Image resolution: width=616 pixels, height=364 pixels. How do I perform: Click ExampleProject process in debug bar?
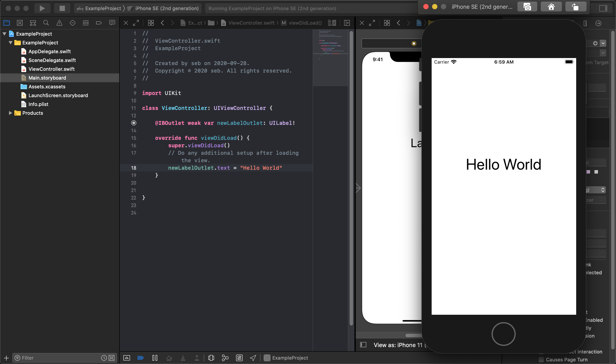[286, 358]
